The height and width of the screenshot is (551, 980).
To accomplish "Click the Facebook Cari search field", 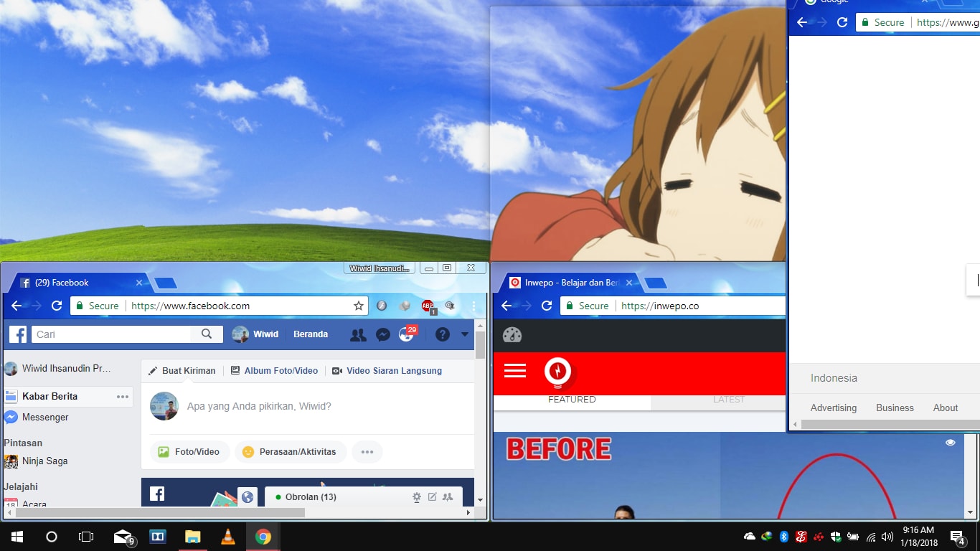I will [x=111, y=334].
